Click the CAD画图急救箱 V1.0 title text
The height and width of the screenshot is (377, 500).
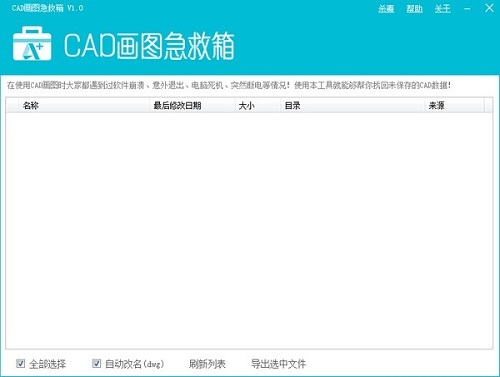click(47, 8)
